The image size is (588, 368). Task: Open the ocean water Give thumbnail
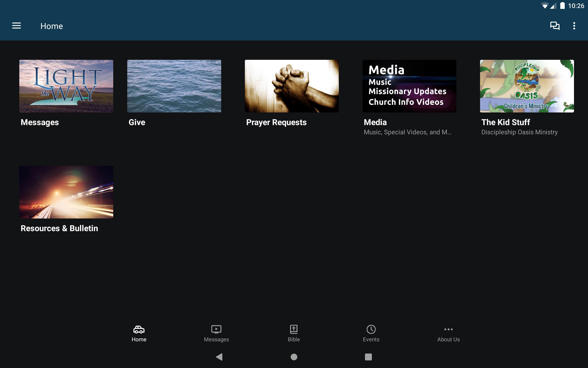point(174,86)
